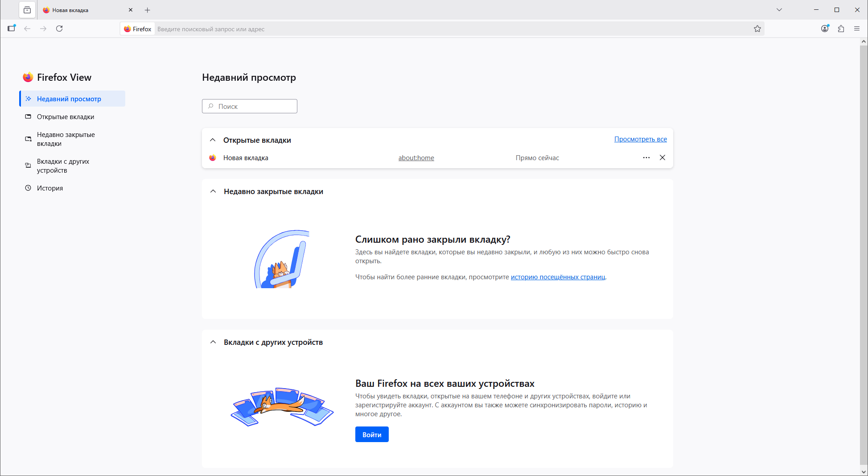Follow the историю посещённых страниц link

click(x=558, y=277)
